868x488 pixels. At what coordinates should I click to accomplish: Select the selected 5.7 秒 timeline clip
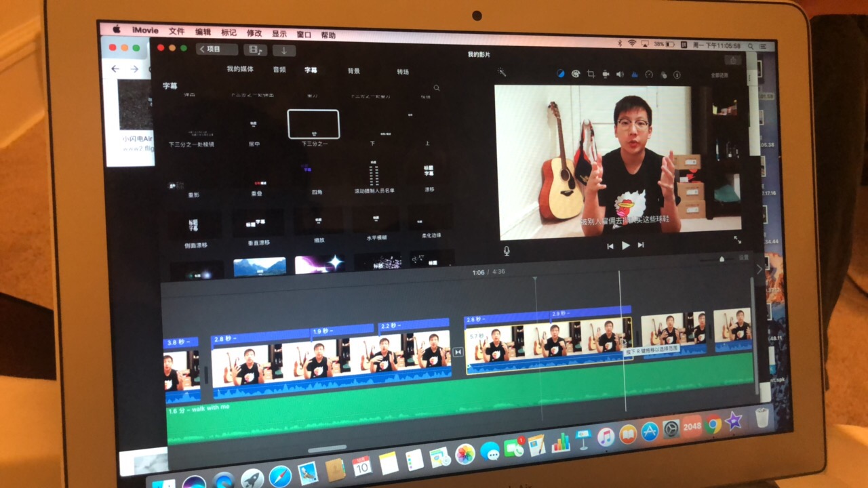point(548,346)
